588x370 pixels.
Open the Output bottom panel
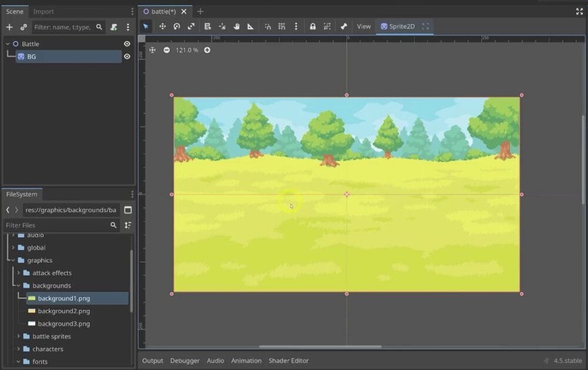(153, 361)
